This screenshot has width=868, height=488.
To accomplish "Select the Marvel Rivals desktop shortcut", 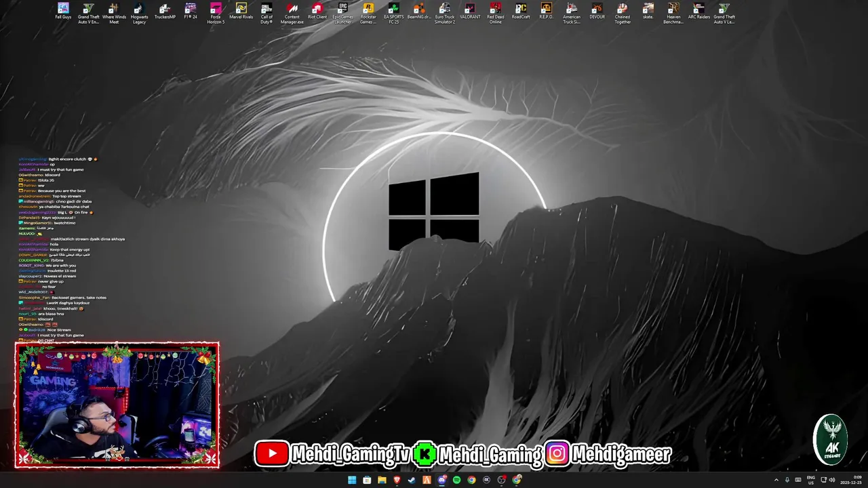I will coord(241,12).
